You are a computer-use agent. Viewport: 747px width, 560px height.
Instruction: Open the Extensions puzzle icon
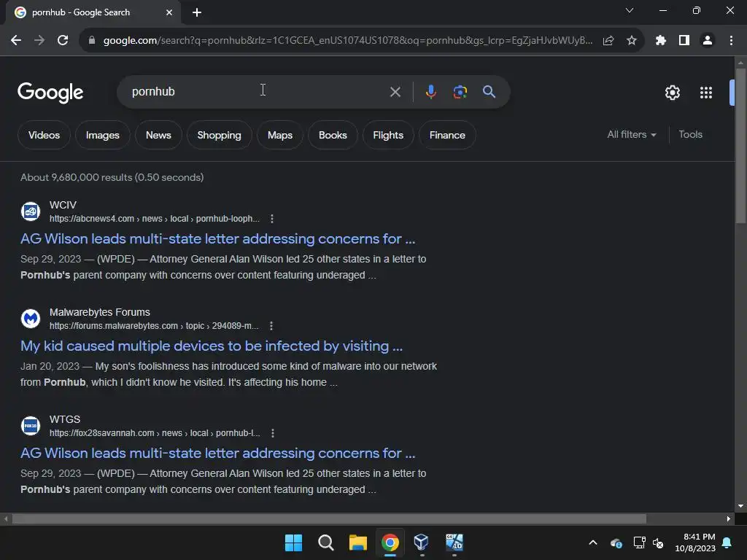[x=661, y=41]
